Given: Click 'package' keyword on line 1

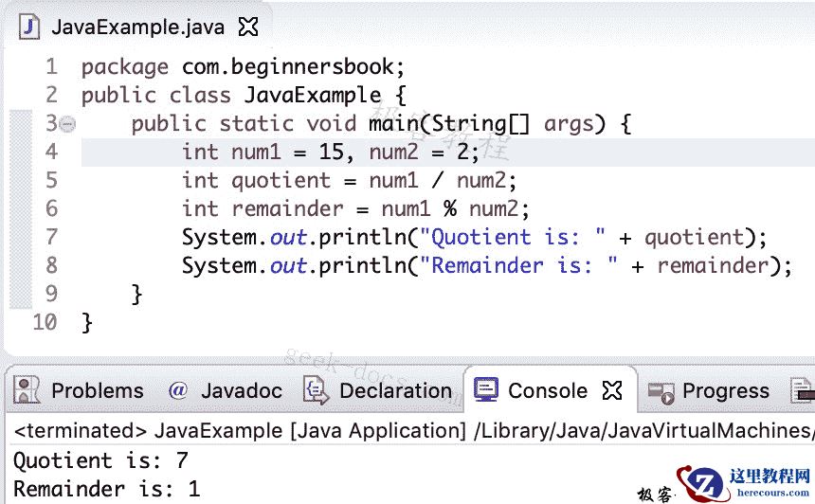Looking at the screenshot, I should click(125, 67).
